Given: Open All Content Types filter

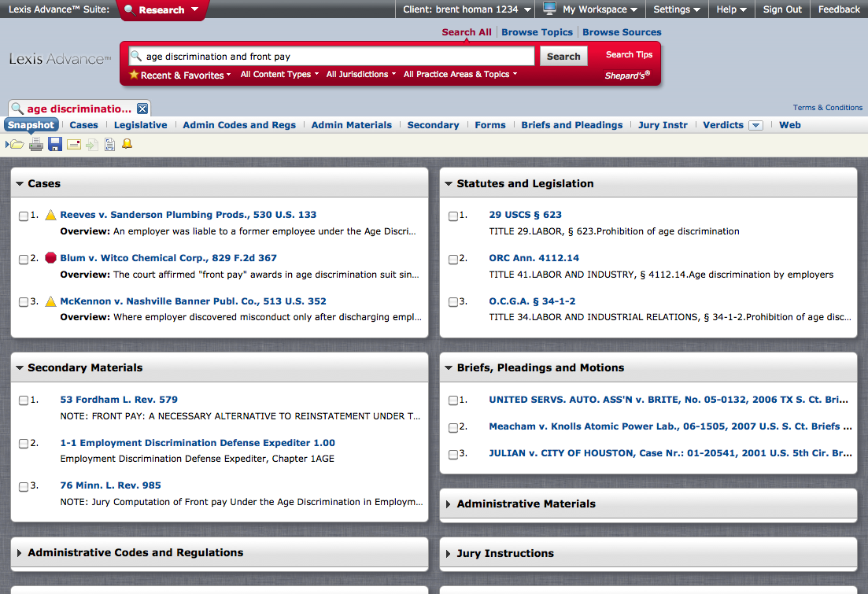Looking at the screenshot, I should click(279, 74).
